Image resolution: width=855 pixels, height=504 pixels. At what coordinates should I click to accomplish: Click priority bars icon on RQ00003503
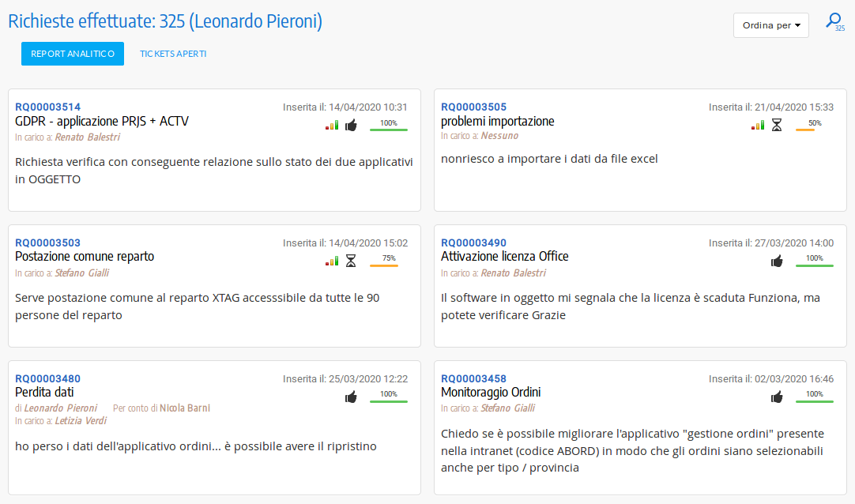coord(332,261)
